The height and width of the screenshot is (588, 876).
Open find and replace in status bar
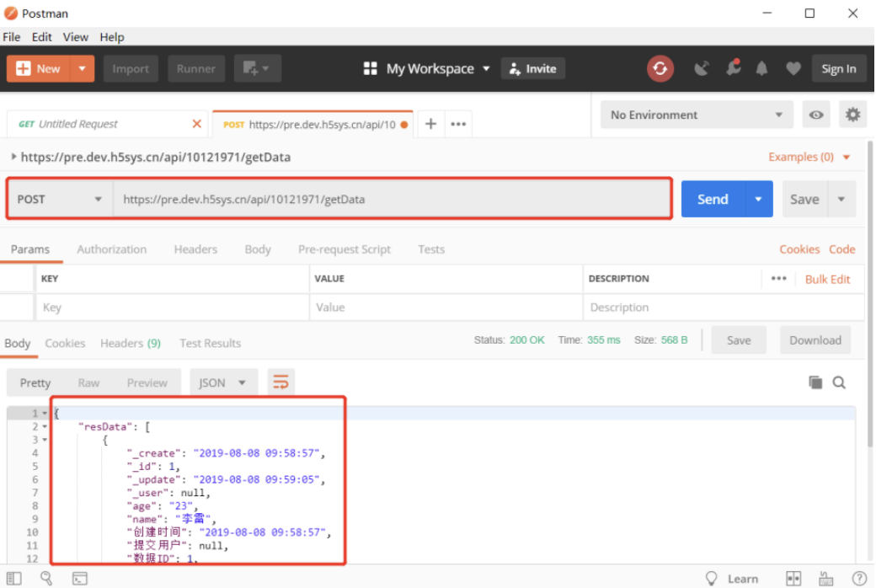pyautogui.click(x=46, y=579)
